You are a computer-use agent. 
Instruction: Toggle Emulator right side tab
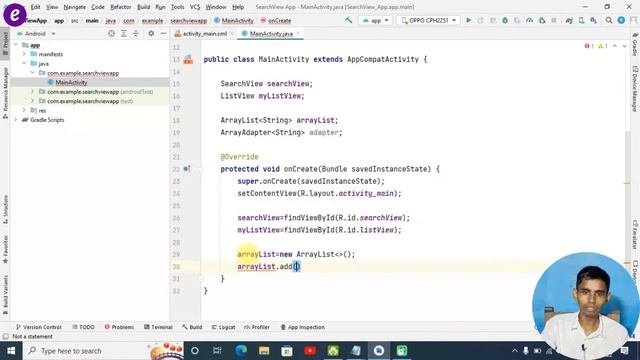point(635,235)
